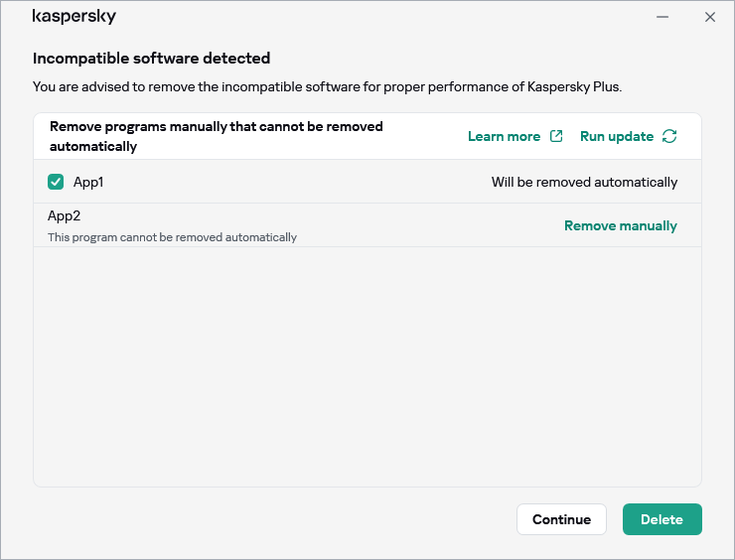Minimize the Kaspersky window
The height and width of the screenshot is (560, 735).
[662, 17]
